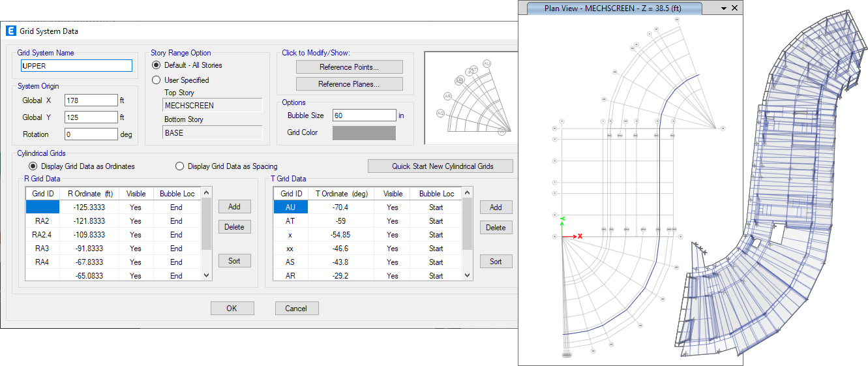Click the ETABS icon in dialog title bar

10,31
